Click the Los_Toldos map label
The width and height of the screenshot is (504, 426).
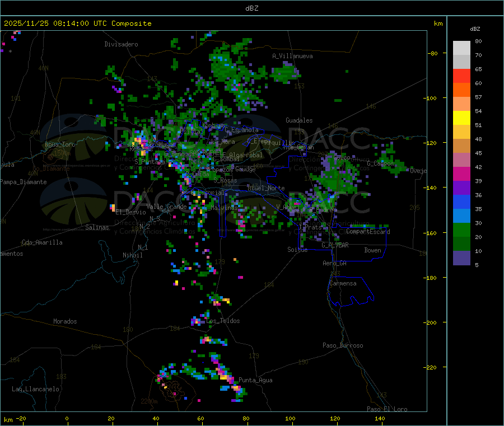[x=223, y=321]
